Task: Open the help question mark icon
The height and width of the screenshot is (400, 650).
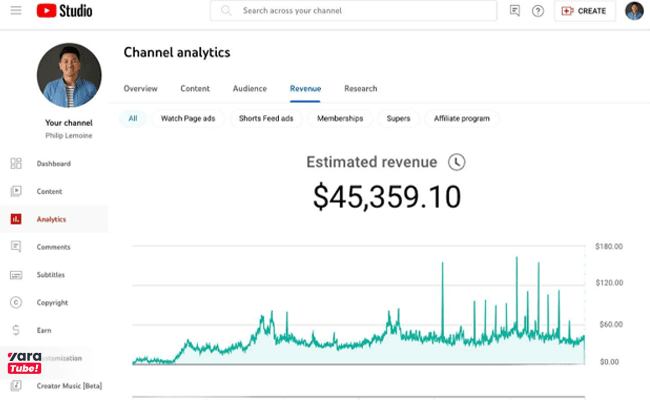Action: (538, 11)
